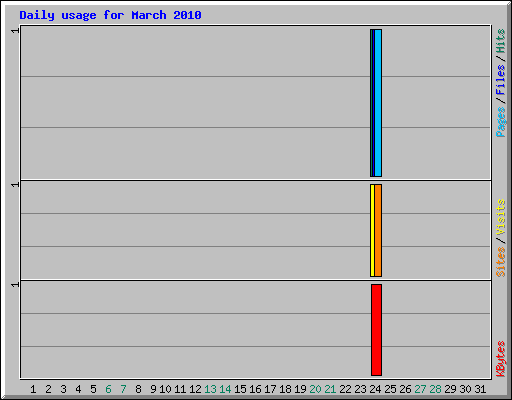Viewport: 512px width, 400px height.
Task: Click the cyan Pages bar for day 24
Action: click(x=378, y=103)
